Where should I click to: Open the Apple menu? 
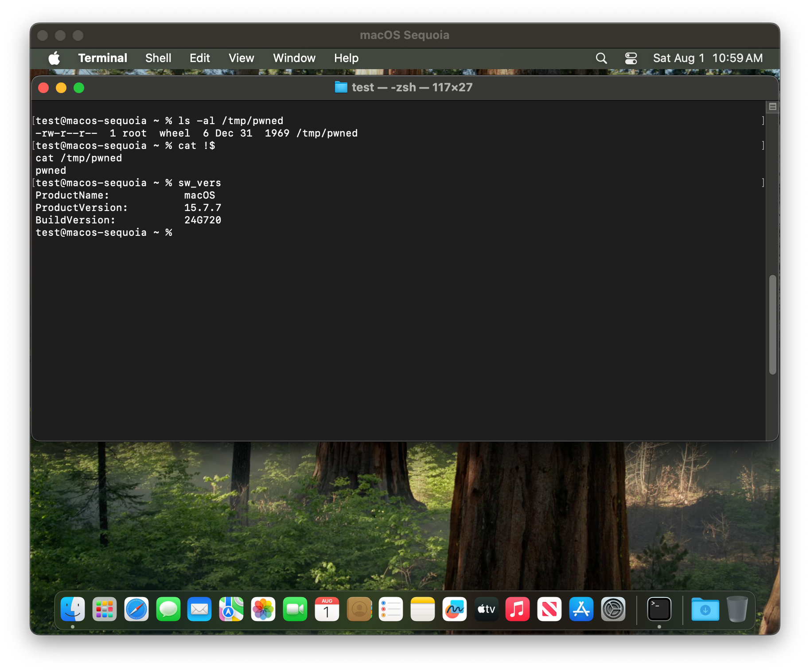(x=54, y=58)
